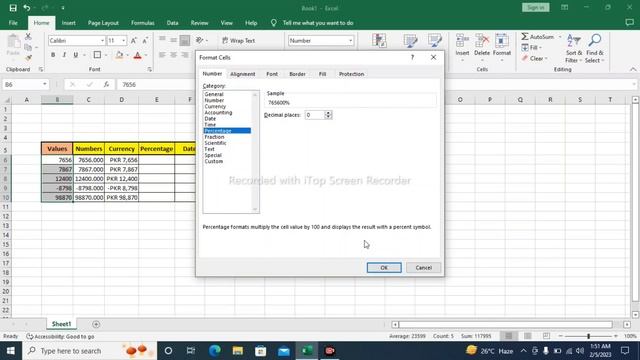Open the Formulas ribbon tab
The height and width of the screenshot is (360, 640).
pos(142,23)
